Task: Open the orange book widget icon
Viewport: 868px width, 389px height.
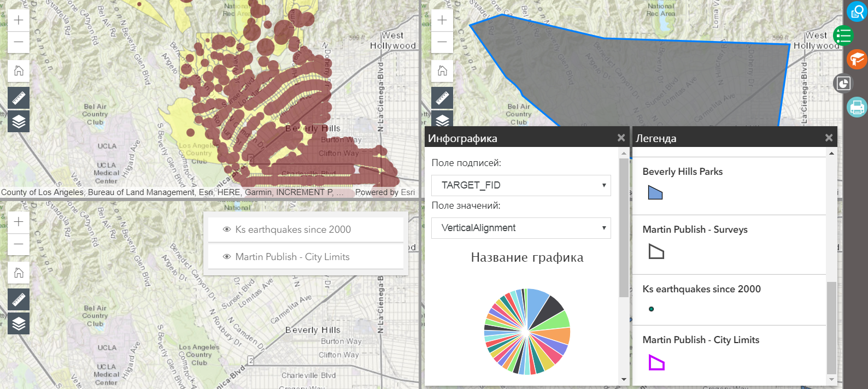Action: (857, 59)
